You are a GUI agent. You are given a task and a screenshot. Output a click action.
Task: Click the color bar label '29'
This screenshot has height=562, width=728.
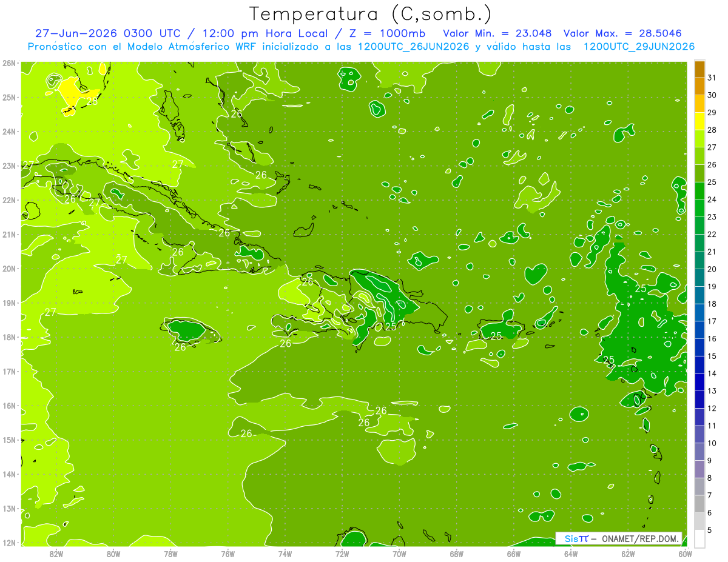[712, 112]
